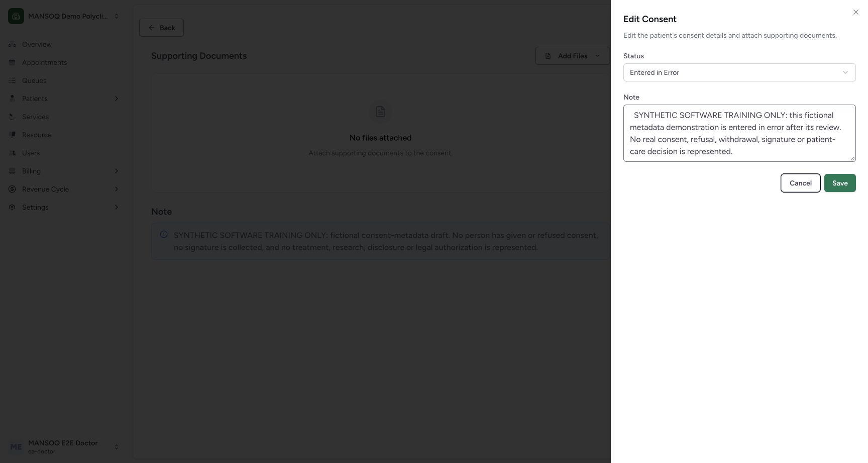
Task: Click the Supporting Documents heading
Action: click(x=199, y=56)
